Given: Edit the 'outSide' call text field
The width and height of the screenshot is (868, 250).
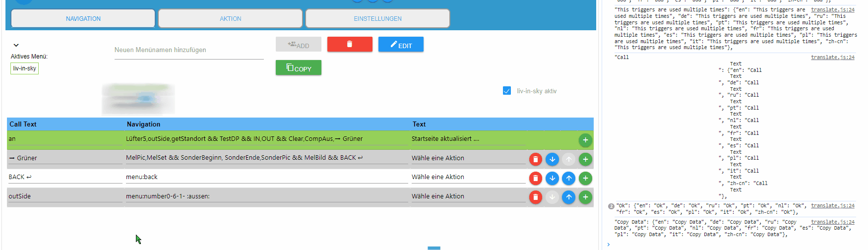Looking at the screenshot, I should pos(65,196).
